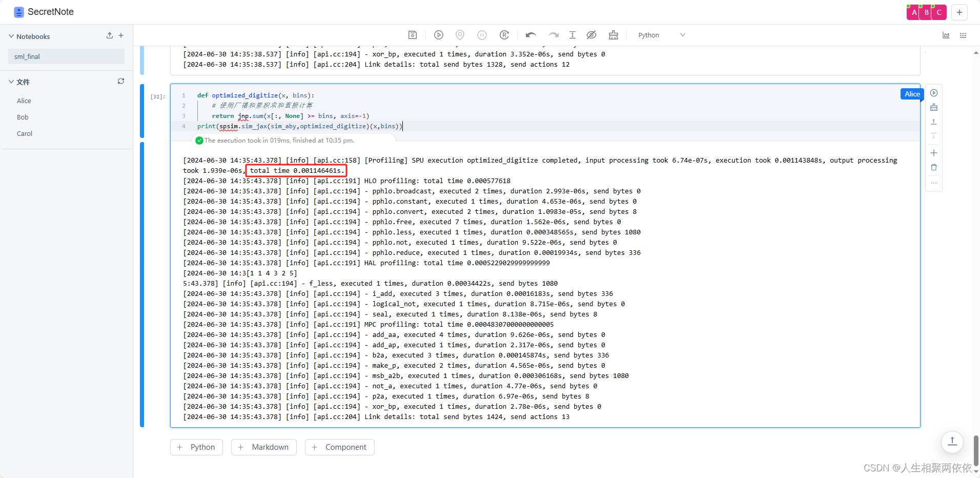Refresh the 文件 file list

coord(121,81)
